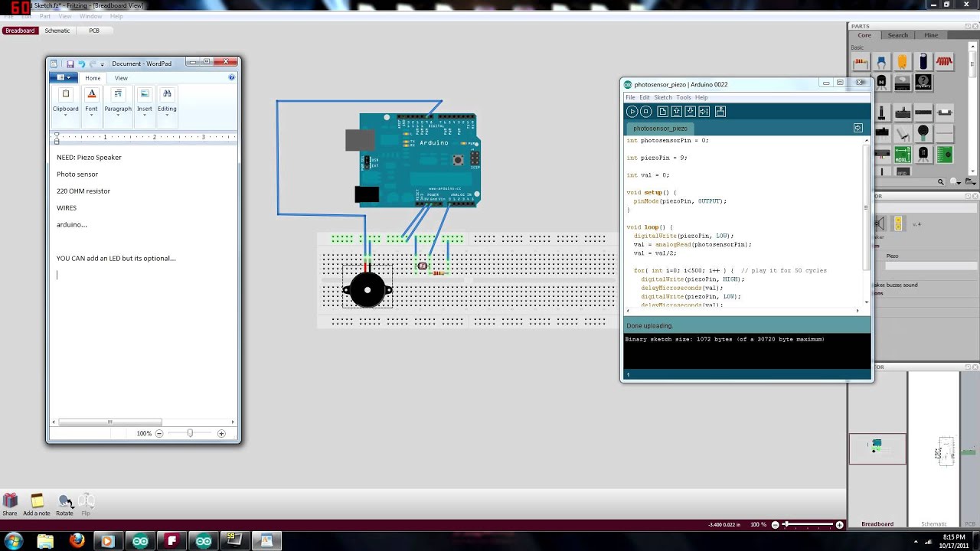Switch to PCB view in Fritzing
Screen dimensions: 980x551
(x=94, y=31)
